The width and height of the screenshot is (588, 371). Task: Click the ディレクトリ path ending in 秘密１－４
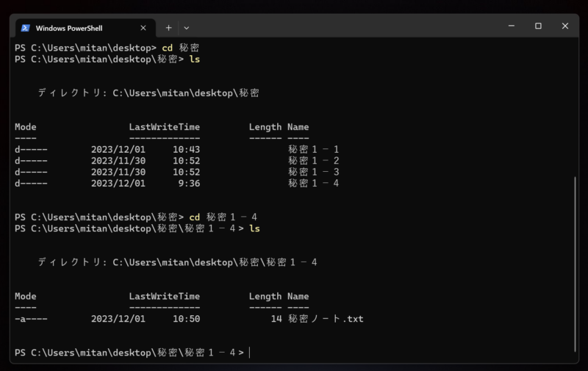click(x=177, y=262)
